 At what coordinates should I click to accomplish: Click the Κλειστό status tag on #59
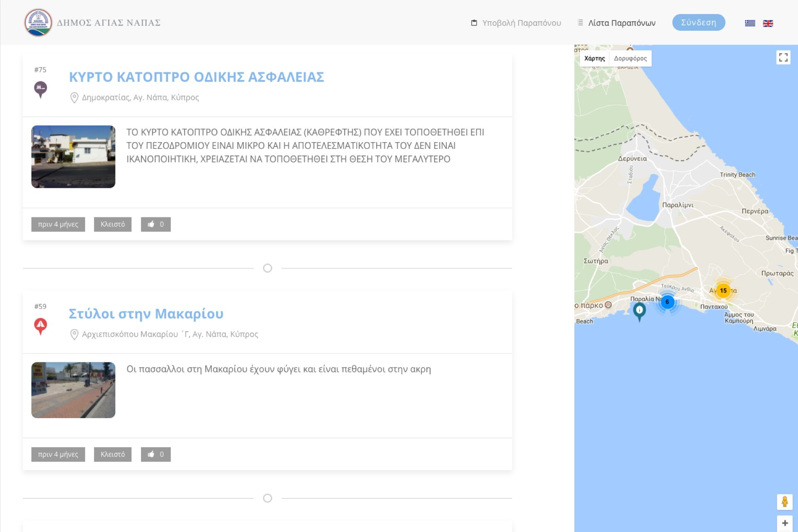[x=112, y=454]
